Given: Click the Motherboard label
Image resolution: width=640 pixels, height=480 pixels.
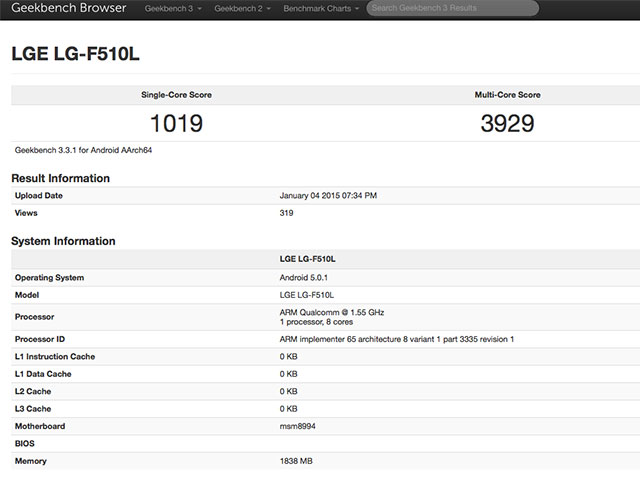Looking at the screenshot, I should click(x=40, y=427).
